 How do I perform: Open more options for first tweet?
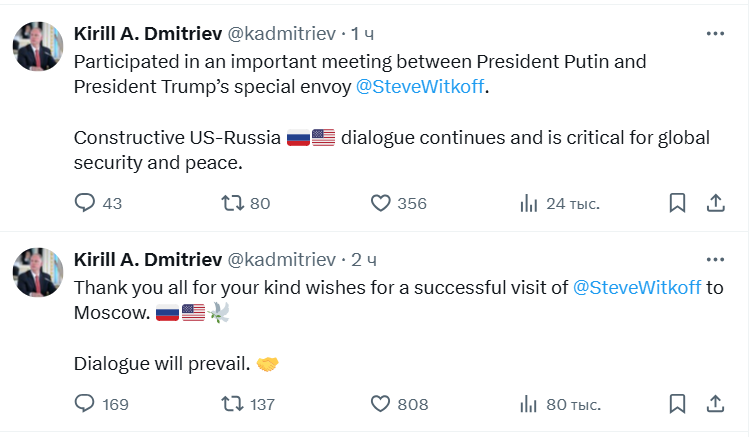pos(715,33)
